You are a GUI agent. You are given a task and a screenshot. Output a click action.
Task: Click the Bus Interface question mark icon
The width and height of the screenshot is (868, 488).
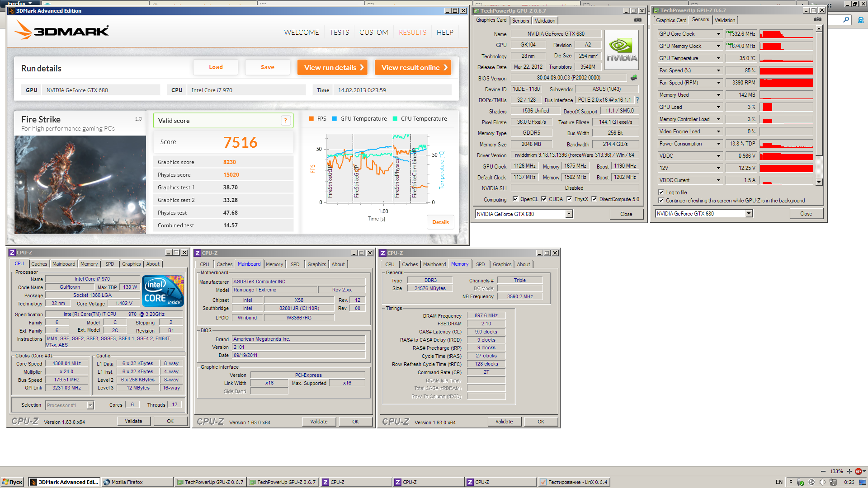click(637, 100)
